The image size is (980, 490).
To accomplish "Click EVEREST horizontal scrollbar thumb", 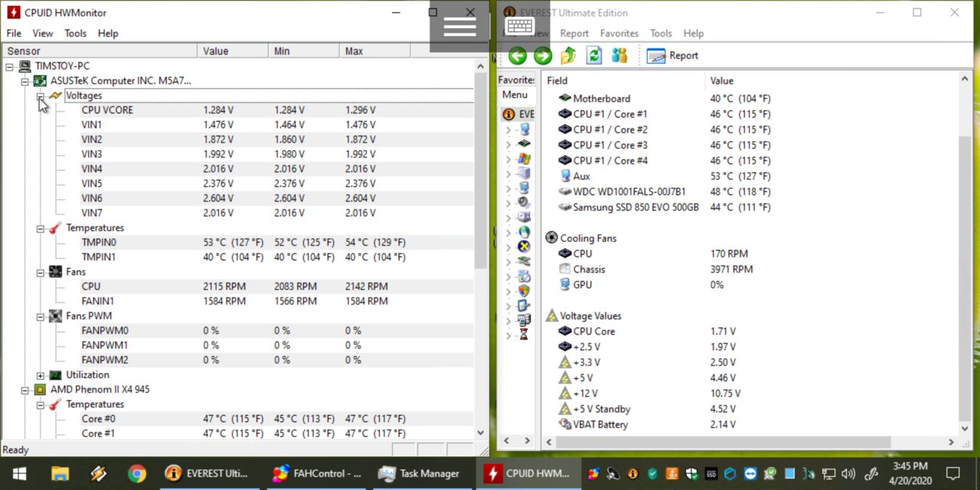I will click(x=723, y=442).
